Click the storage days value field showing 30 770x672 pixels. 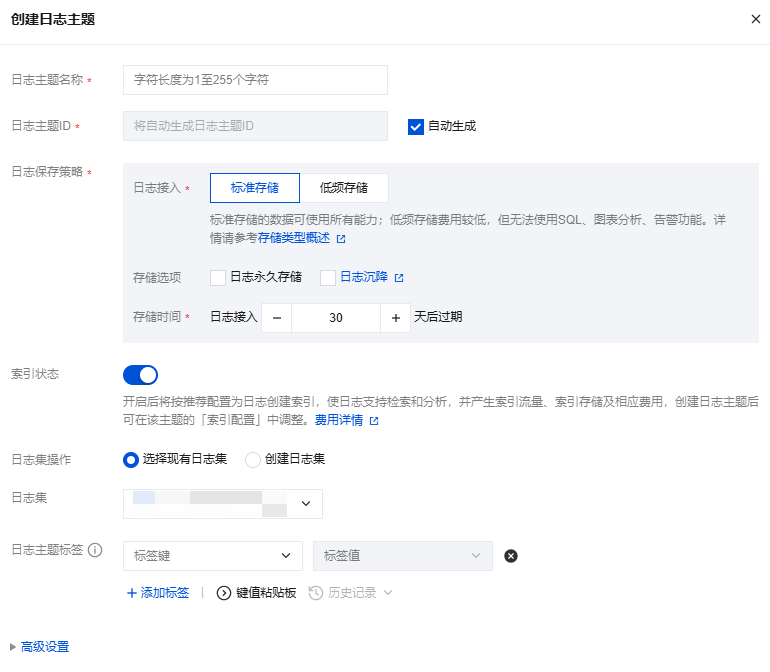pyautogui.click(x=336, y=318)
